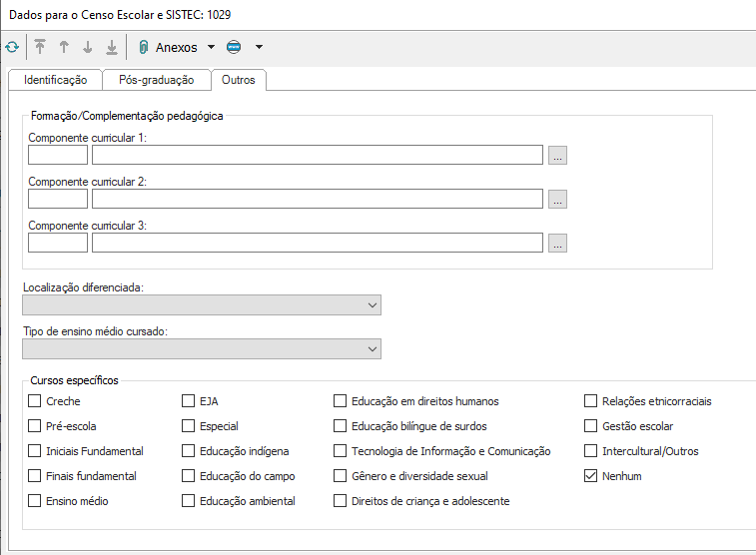Uncheck the Nenhum checkbox
Viewport: 756px width, 555px height.
tap(591, 476)
